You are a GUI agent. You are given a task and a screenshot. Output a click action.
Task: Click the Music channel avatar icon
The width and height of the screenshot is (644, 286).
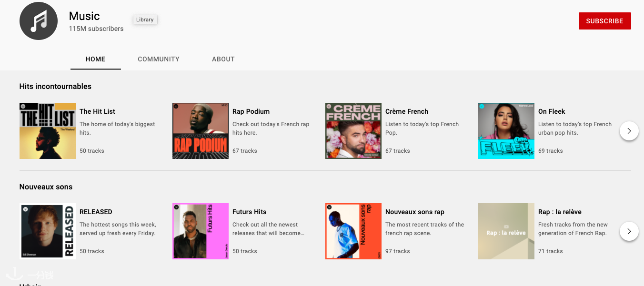pos(39,21)
